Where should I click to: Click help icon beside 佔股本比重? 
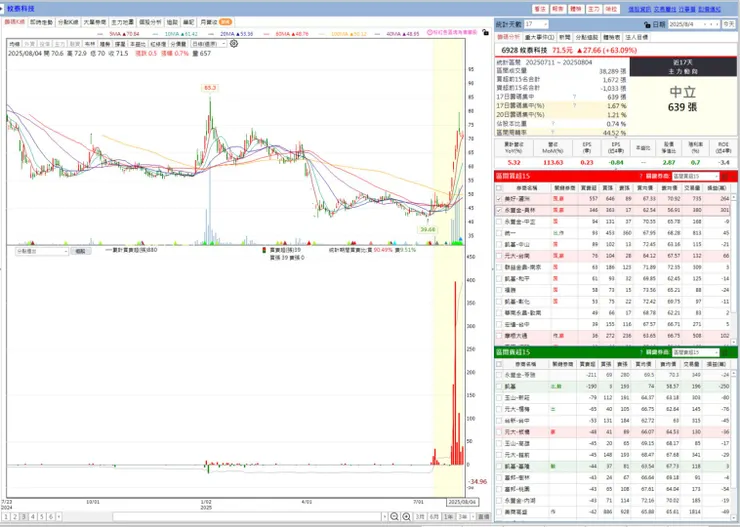tap(553, 124)
